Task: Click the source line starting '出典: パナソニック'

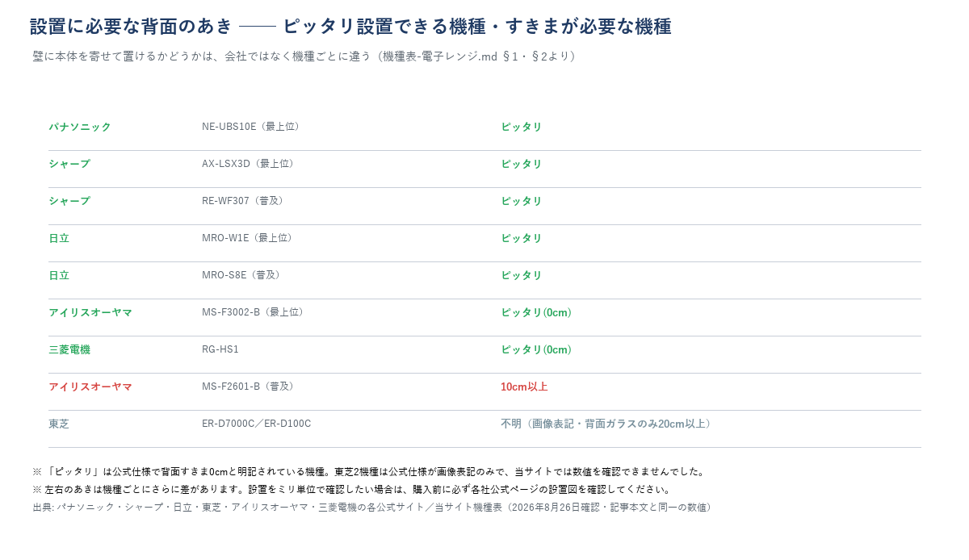Action: click(374, 508)
